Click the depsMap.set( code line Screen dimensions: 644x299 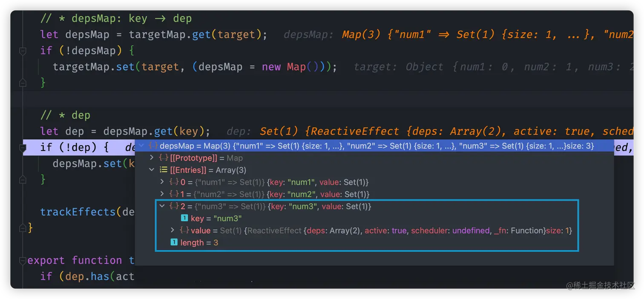click(x=94, y=164)
